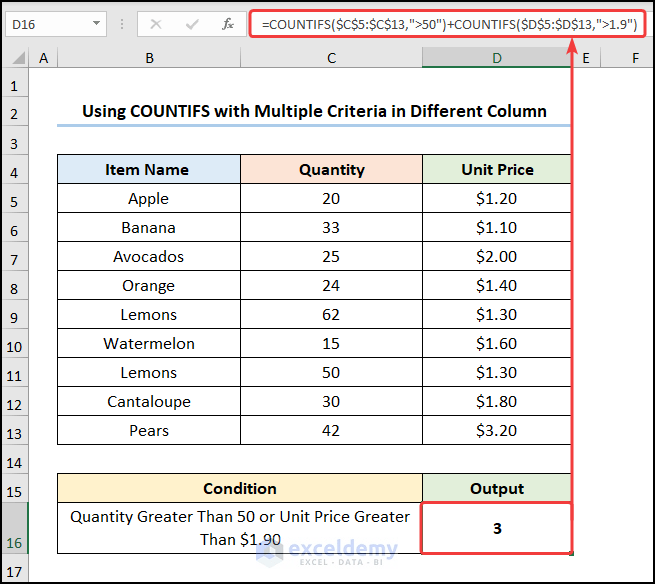
Task: Click inside the formula bar COUNTIFS formula
Action: pos(449,24)
